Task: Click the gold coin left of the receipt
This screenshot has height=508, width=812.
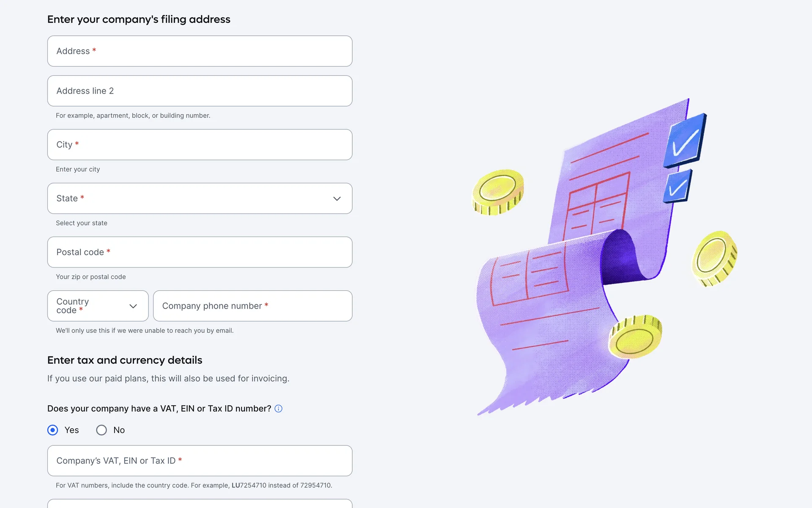Action: click(x=498, y=192)
